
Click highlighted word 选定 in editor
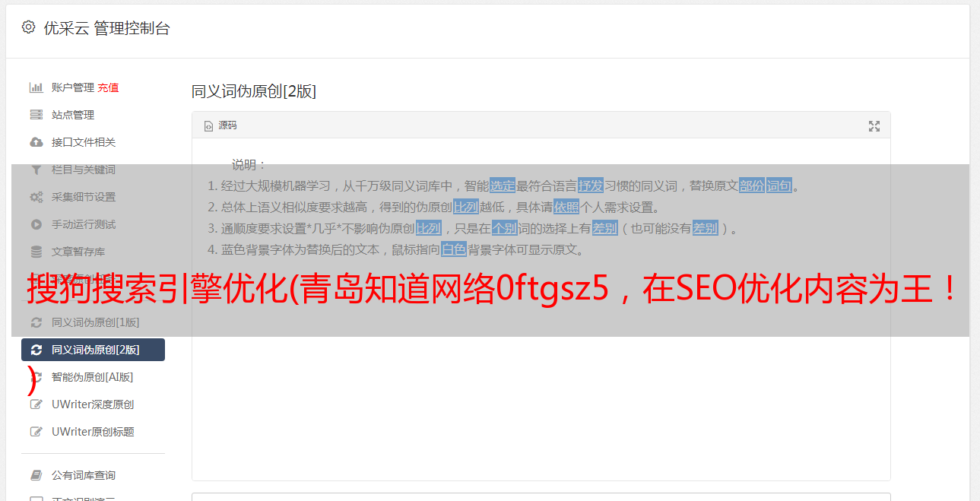[x=503, y=185]
